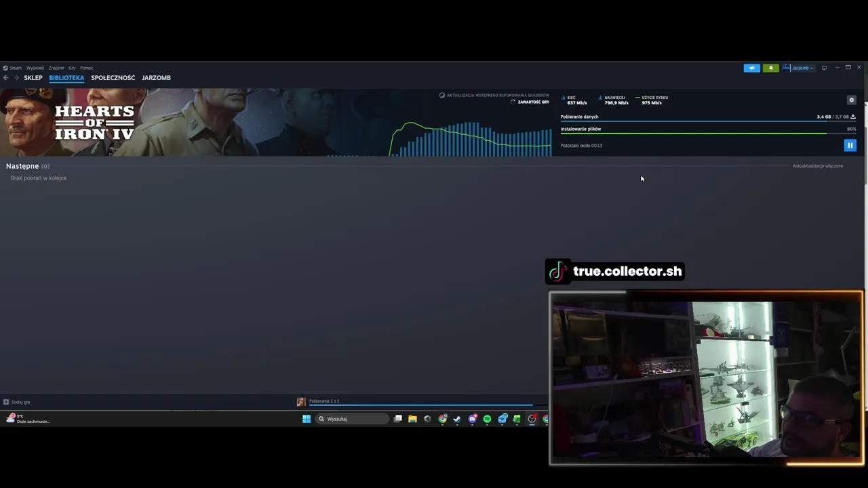Click the download throughput graph
The width and height of the screenshot is (868, 488).
click(x=471, y=138)
